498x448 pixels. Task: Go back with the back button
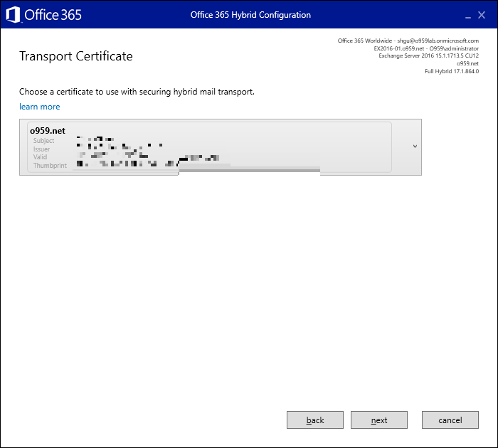click(315, 420)
